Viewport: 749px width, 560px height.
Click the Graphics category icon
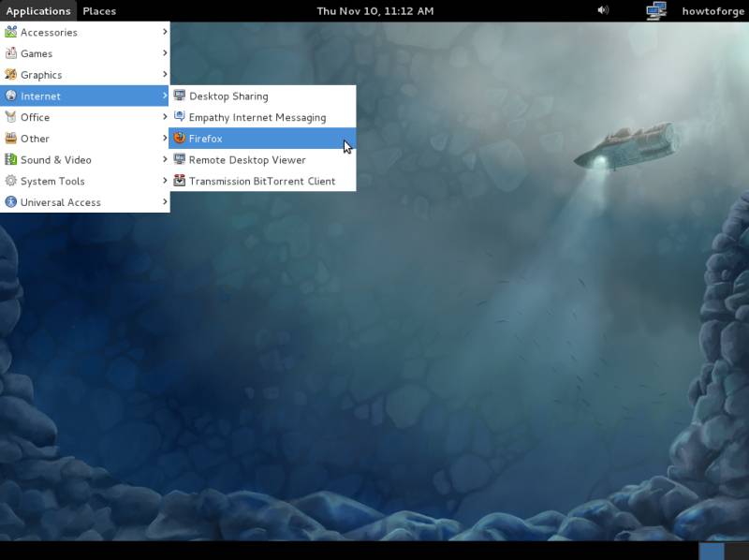(10, 75)
